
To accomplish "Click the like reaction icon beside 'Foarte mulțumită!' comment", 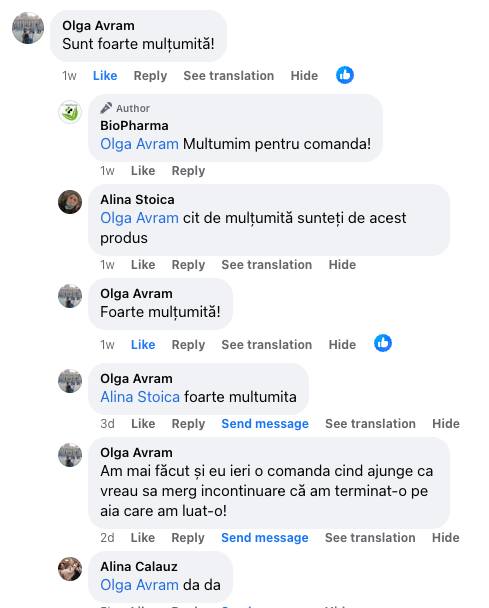I will click(x=383, y=343).
